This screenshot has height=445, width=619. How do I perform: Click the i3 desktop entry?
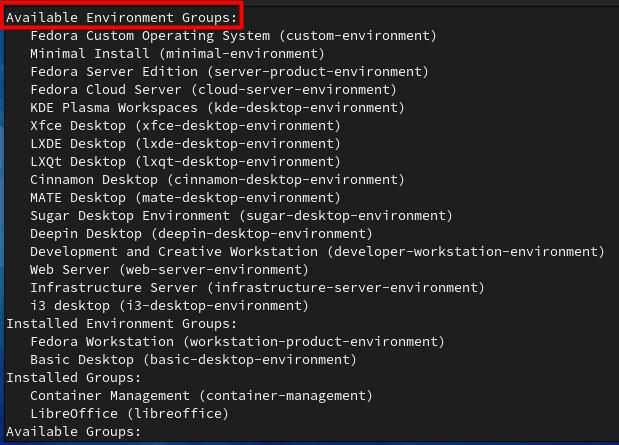(x=169, y=305)
